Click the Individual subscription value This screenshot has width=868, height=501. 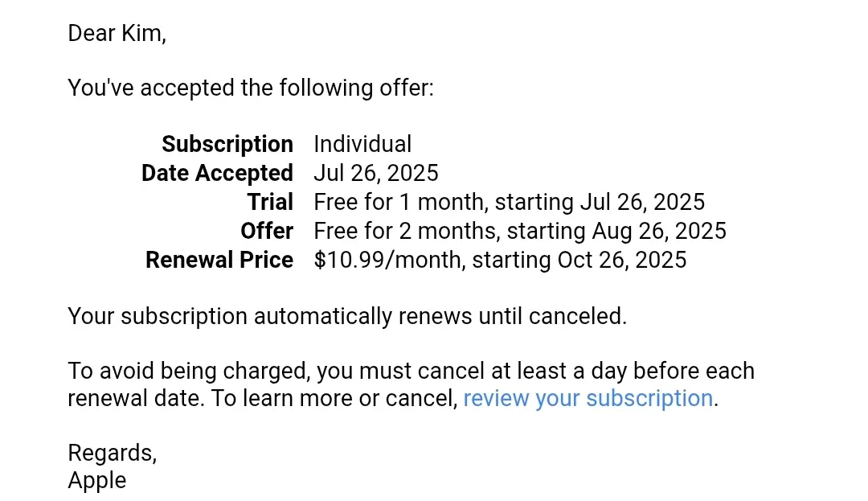coord(362,145)
